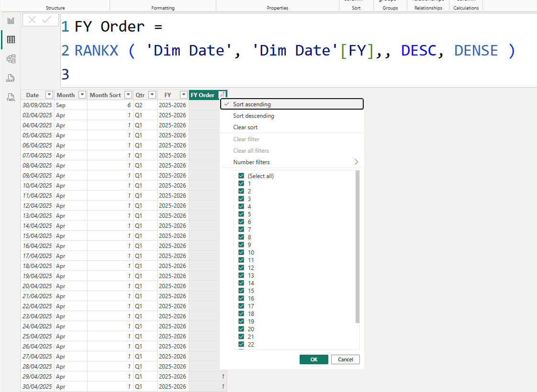
Task: Open FY column filter dropdown
Action: click(184, 95)
